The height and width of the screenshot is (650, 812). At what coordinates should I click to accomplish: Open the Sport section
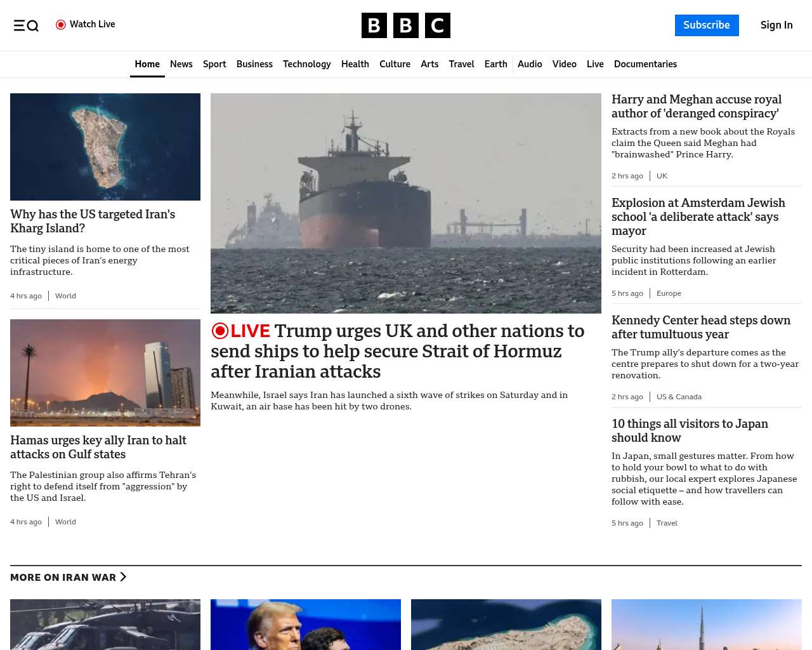214,64
